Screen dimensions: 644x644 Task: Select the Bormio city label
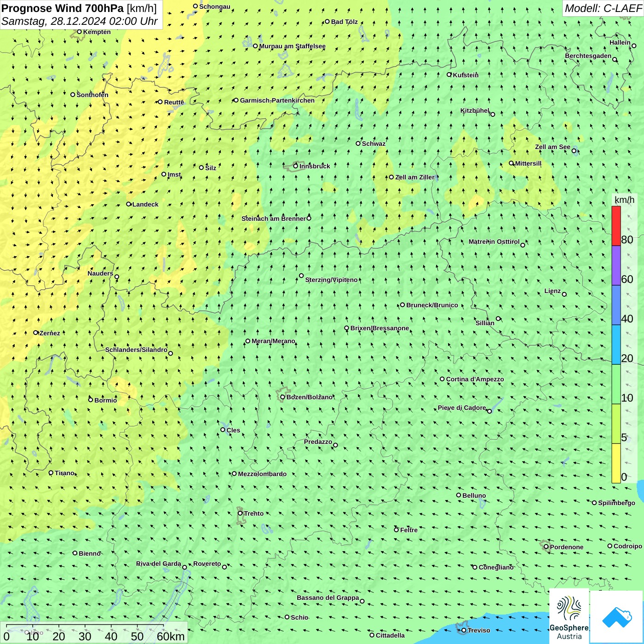coord(106,400)
